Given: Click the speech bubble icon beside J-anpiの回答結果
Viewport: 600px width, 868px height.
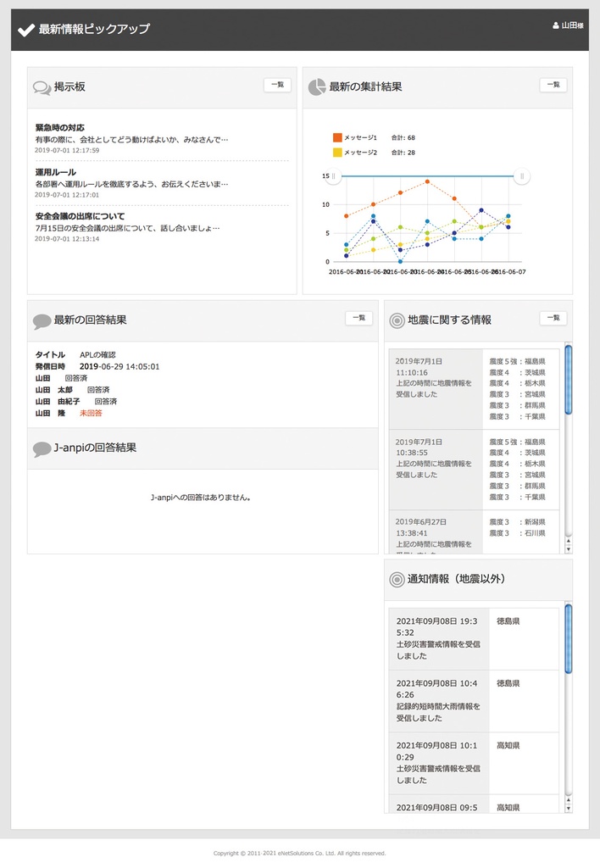Looking at the screenshot, I should click(x=42, y=449).
